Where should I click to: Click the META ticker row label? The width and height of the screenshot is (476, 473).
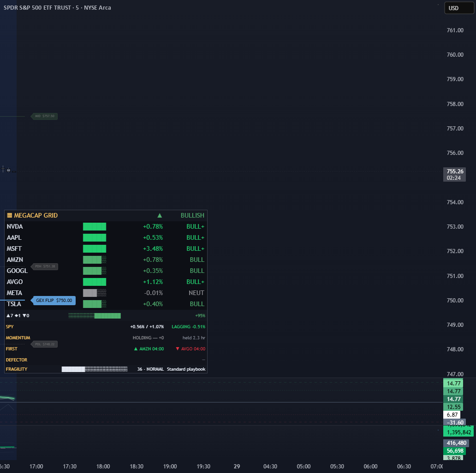point(14,293)
